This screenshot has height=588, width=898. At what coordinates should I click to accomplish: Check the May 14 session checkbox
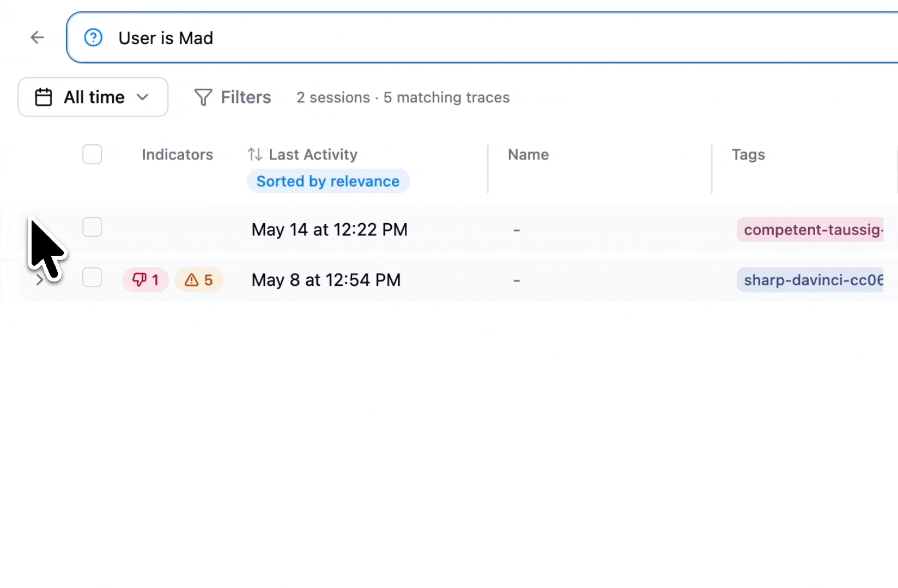coord(92,227)
